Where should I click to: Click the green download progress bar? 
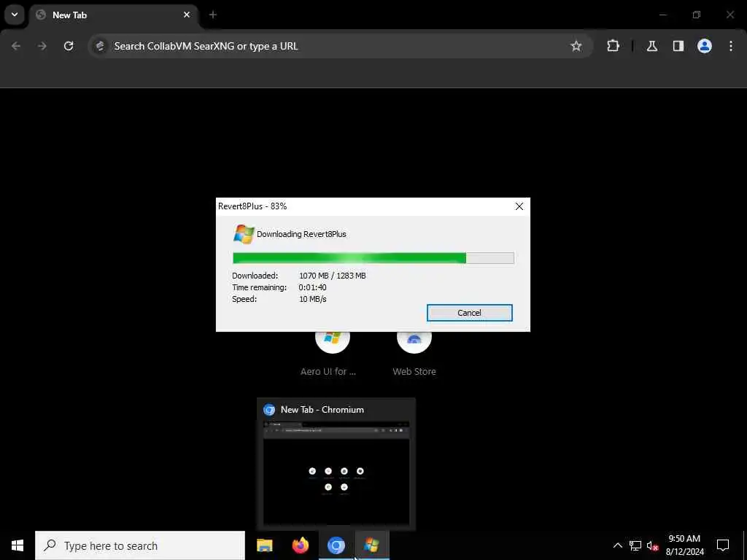coord(373,258)
